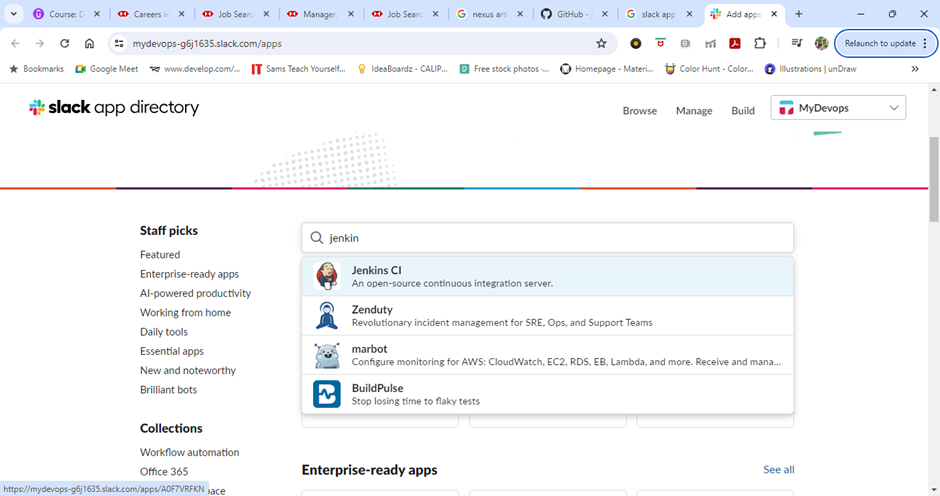The width and height of the screenshot is (940, 496).
Task: Select marbot search result
Action: 547,355
